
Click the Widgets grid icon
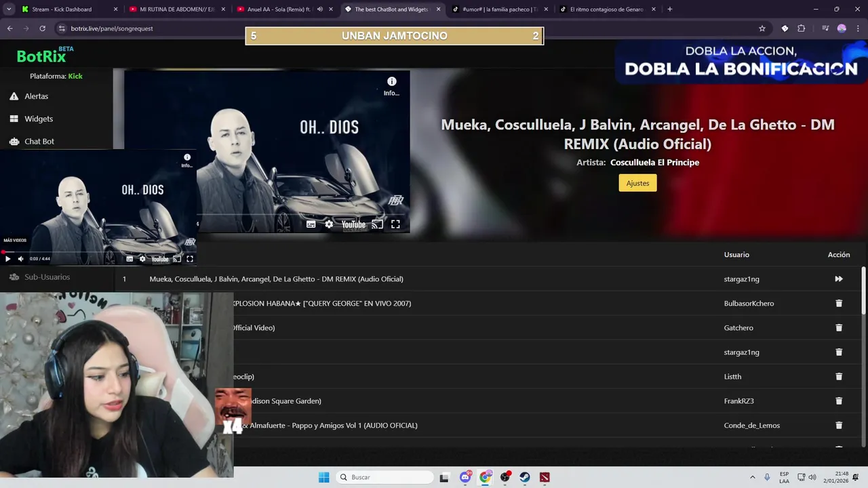[14, 119]
